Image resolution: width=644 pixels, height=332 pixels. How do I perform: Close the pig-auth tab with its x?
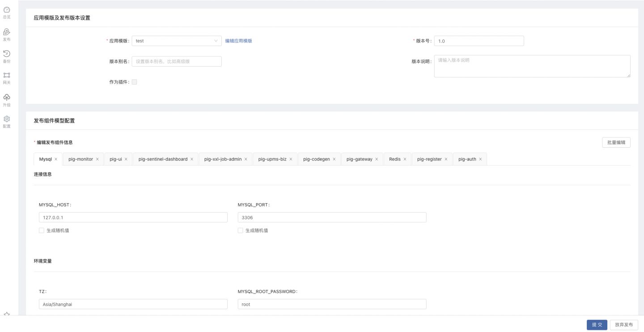pos(480,159)
